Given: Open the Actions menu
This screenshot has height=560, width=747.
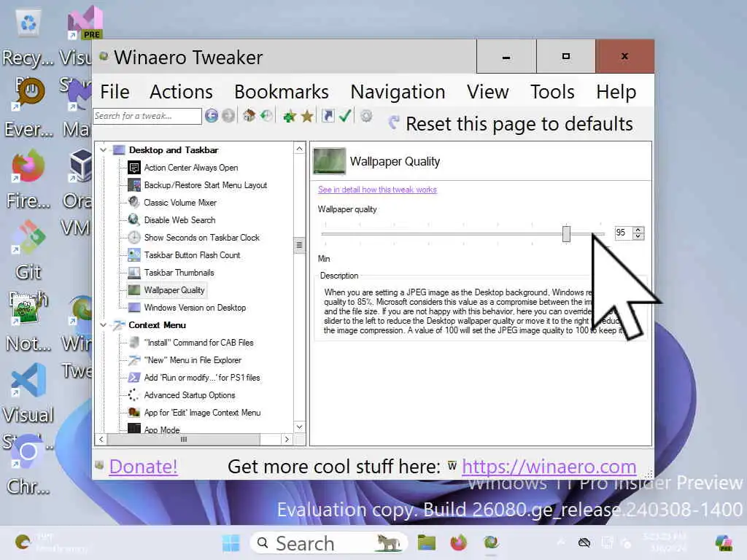Looking at the screenshot, I should point(181,92).
